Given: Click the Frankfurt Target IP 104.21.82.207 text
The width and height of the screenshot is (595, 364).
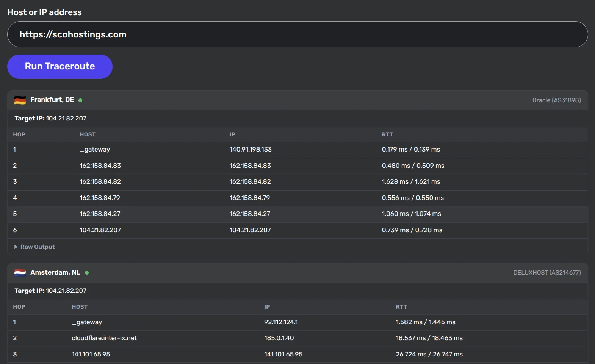Looking at the screenshot, I should 50,119.
